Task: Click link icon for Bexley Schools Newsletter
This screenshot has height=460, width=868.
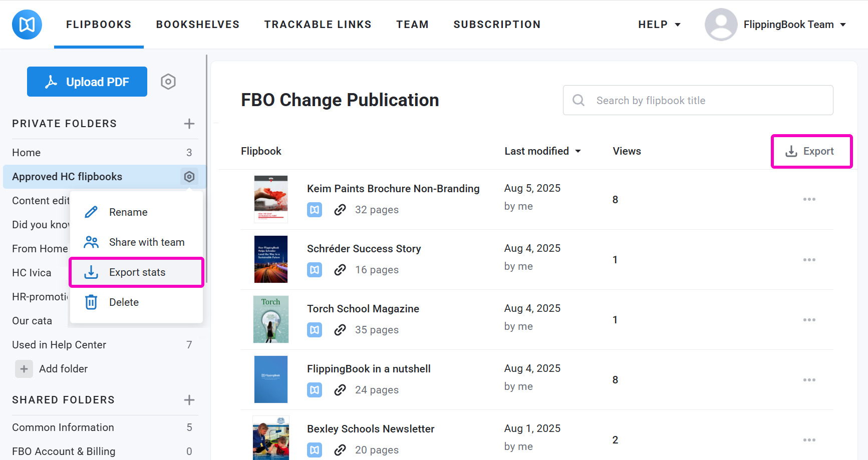Action: coord(340,450)
